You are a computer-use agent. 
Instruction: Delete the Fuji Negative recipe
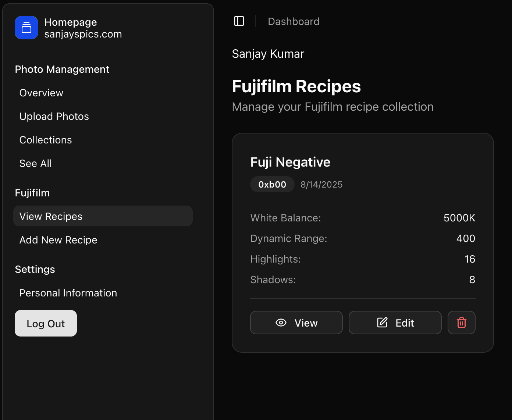click(x=462, y=323)
